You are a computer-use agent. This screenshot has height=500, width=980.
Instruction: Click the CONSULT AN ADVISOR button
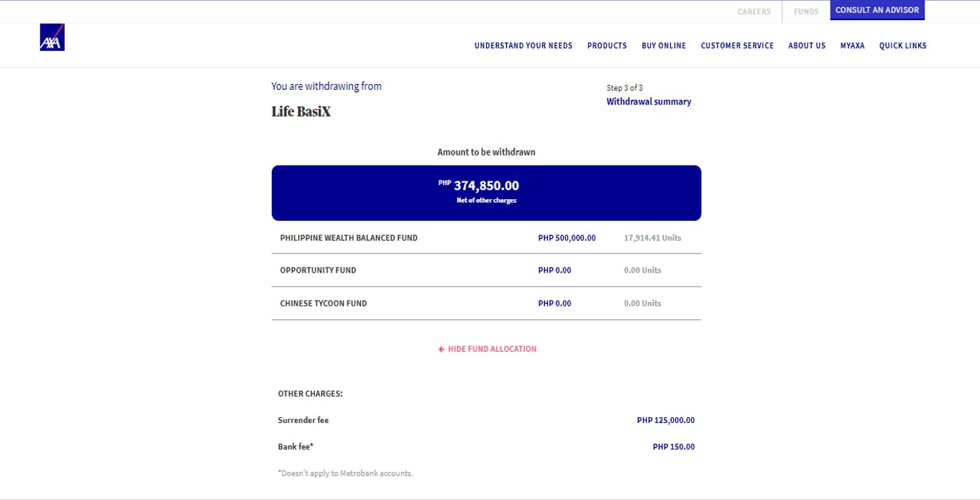(877, 10)
